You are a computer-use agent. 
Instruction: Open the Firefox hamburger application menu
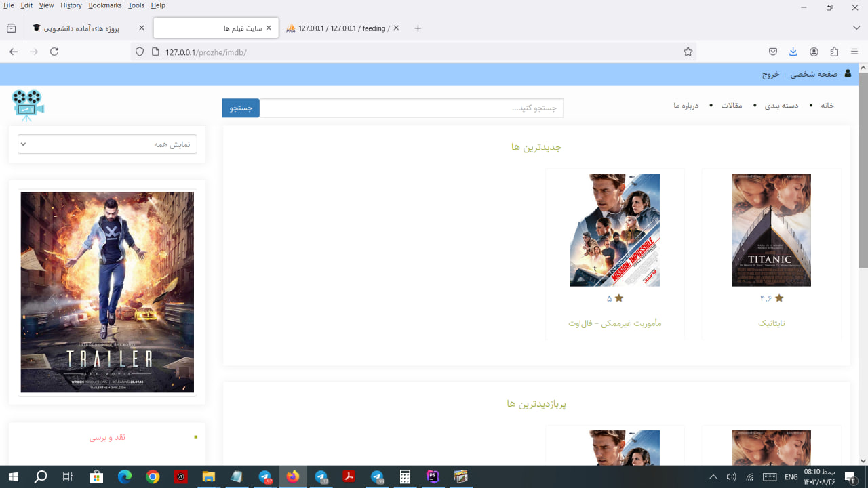coord(854,52)
